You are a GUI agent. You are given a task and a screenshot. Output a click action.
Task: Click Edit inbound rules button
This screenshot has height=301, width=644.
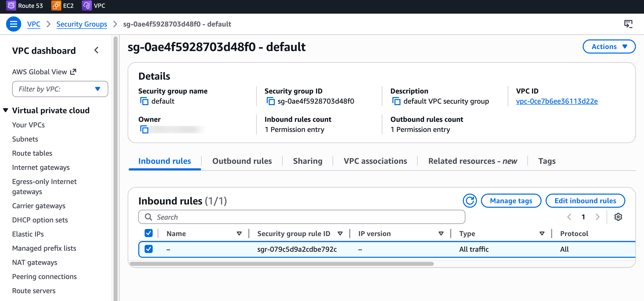[585, 201]
